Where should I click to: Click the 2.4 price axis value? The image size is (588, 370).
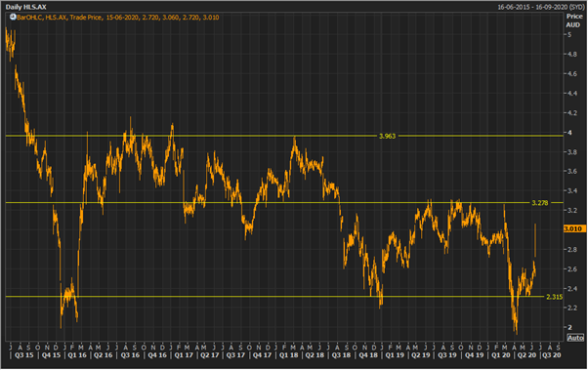[572, 288]
